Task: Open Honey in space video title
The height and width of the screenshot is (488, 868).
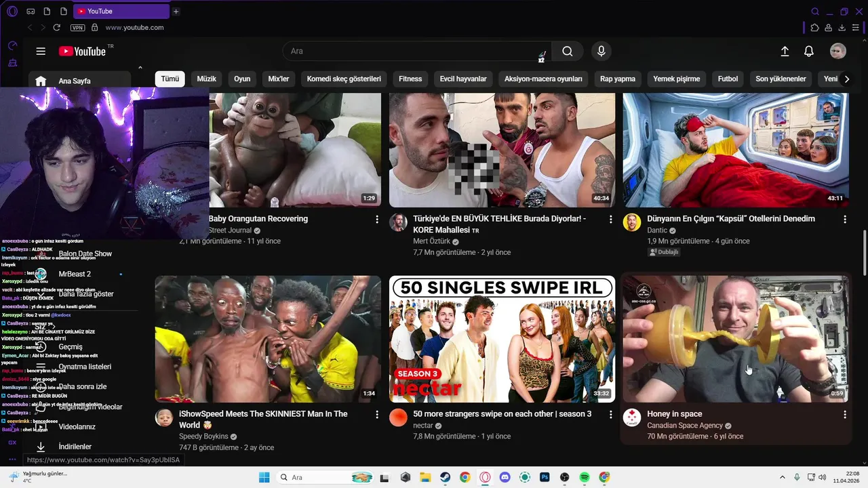Action: tap(674, 414)
